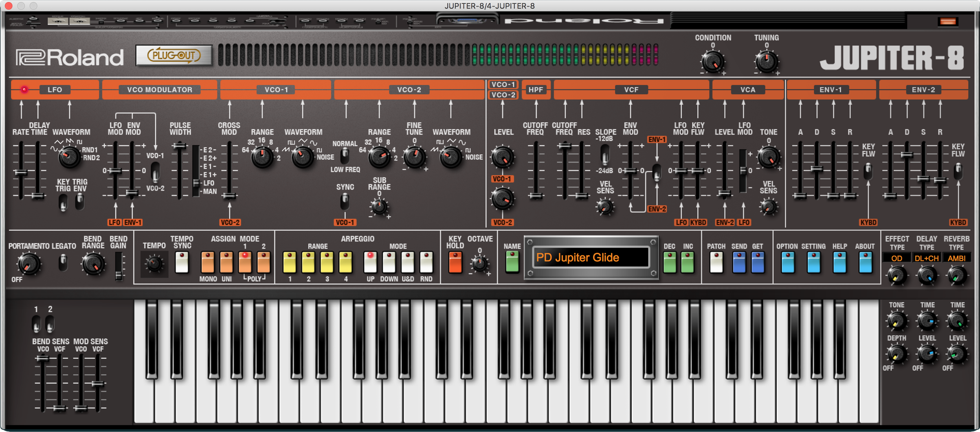Open the EFFECT TYPE selector showing OD
The image size is (980, 432).
pos(897,258)
